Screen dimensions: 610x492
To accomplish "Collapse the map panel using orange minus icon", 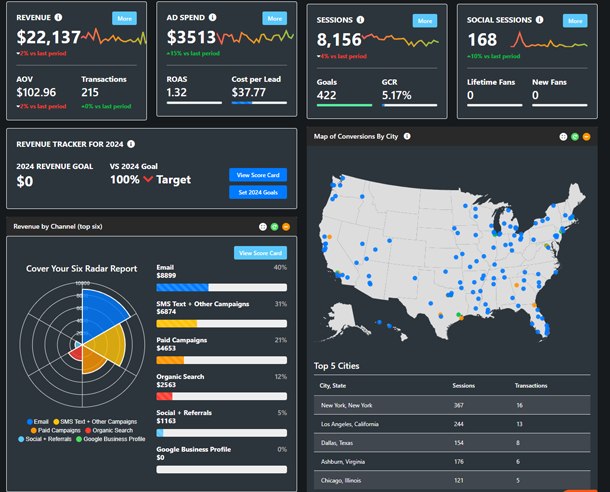I will coord(587,136).
